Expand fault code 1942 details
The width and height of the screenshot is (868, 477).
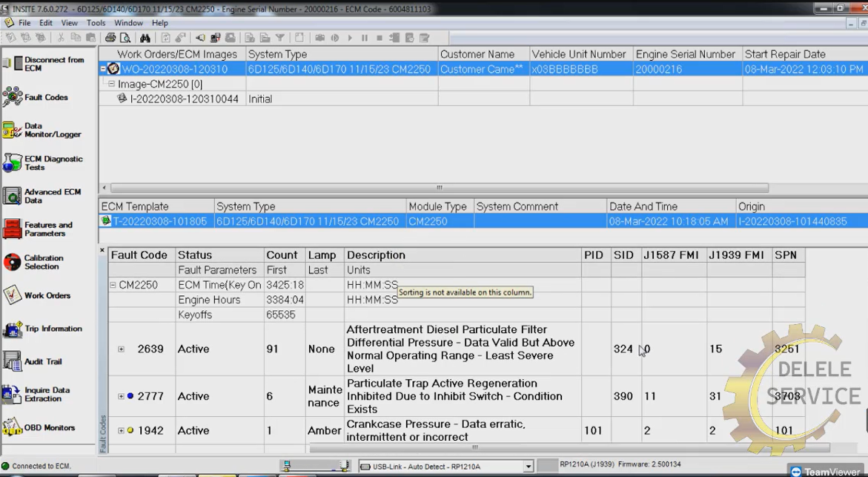click(122, 430)
